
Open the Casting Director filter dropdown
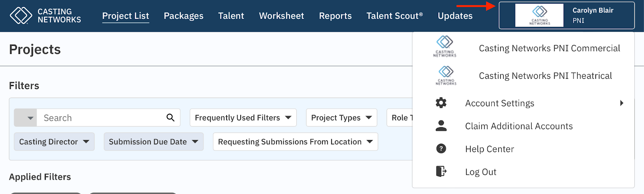[x=54, y=142]
